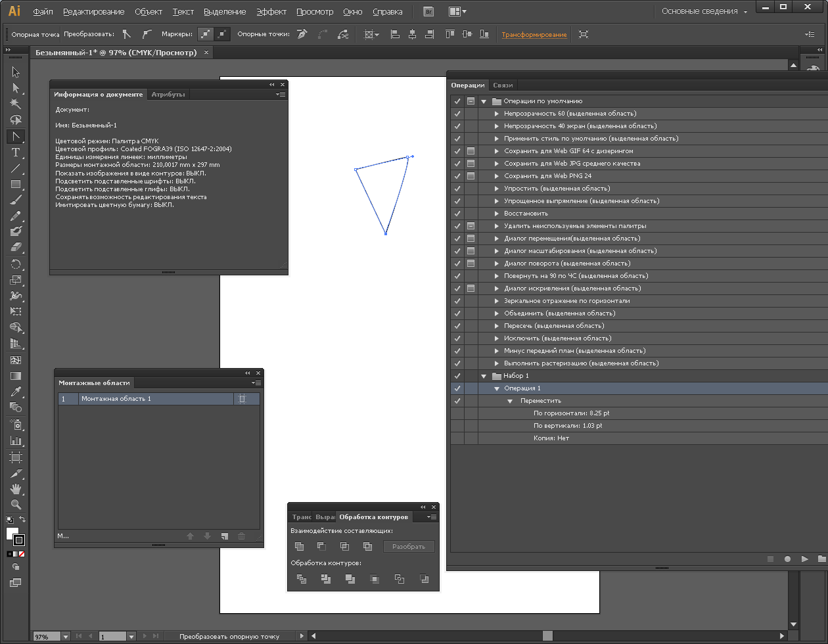Click the Unite icon in Pathfinder panel
This screenshot has width=828, height=644.
299,546
